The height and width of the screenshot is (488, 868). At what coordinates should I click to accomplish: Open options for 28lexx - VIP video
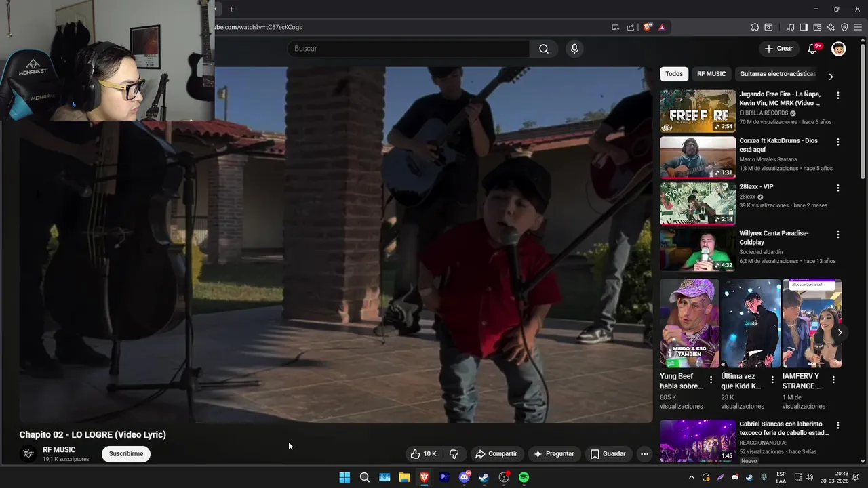coord(838,188)
